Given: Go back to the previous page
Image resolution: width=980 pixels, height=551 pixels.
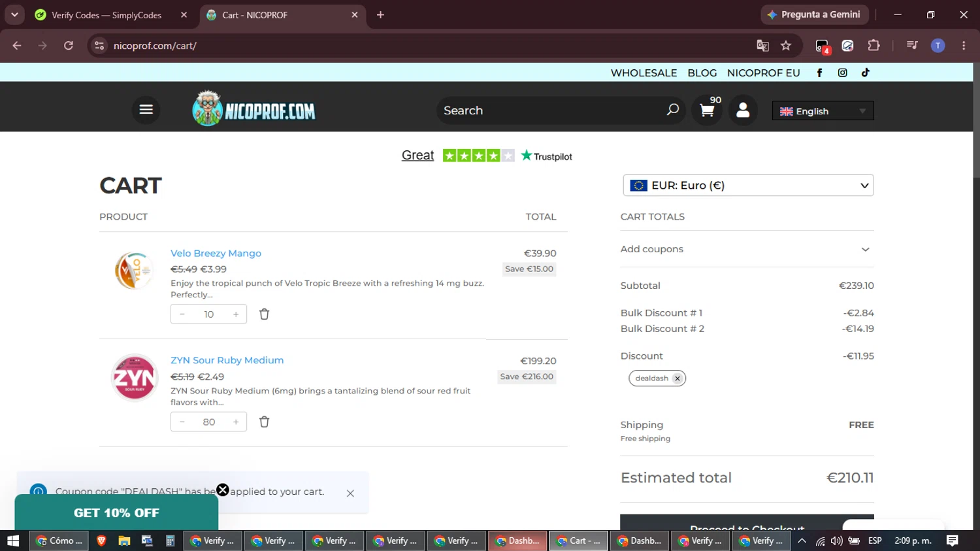Looking at the screenshot, I should pos(17,46).
